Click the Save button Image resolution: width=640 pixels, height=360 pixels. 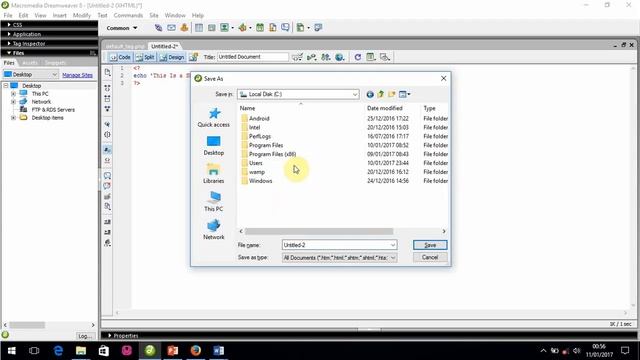(430, 245)
